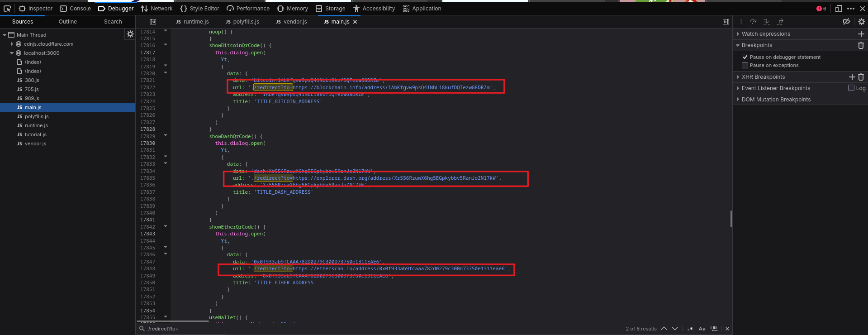Remove all breakpoints with trash icon
This screenshot has width=868, height=335.
(861, 45)
